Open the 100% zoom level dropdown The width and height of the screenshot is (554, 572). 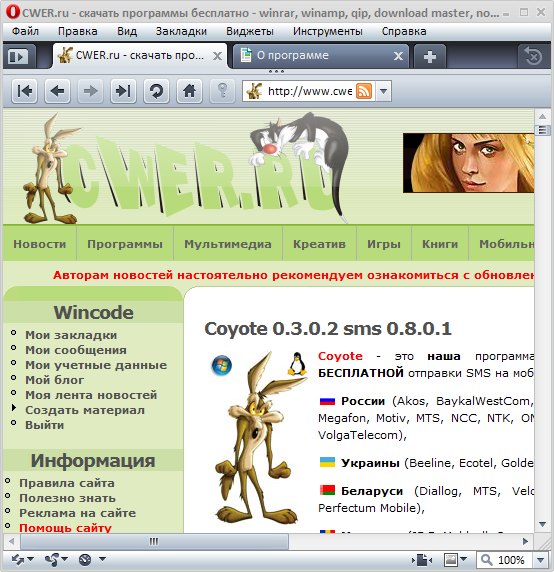coord(541,559)
